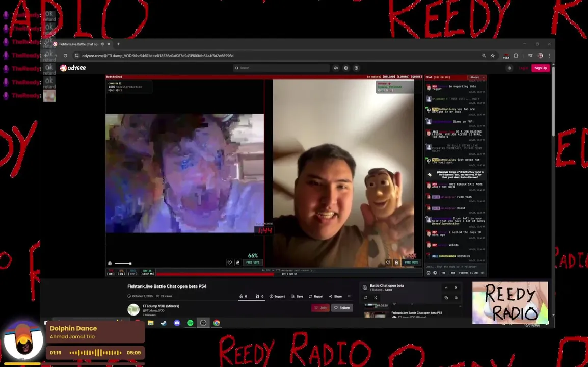Viewport: 588px width, 367px height.
Task: Click the first icon under chat input
Action: pyautogui.click(x=429, y=273)
